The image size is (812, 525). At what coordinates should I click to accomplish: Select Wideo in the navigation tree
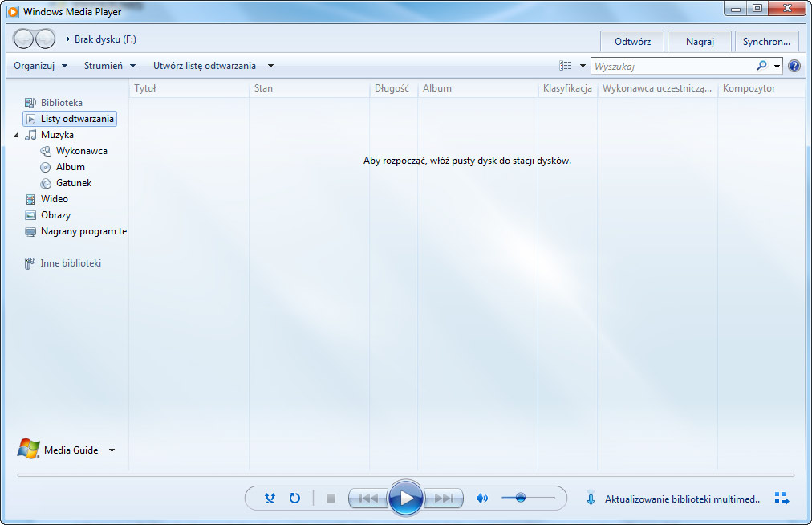click(55, 199)
